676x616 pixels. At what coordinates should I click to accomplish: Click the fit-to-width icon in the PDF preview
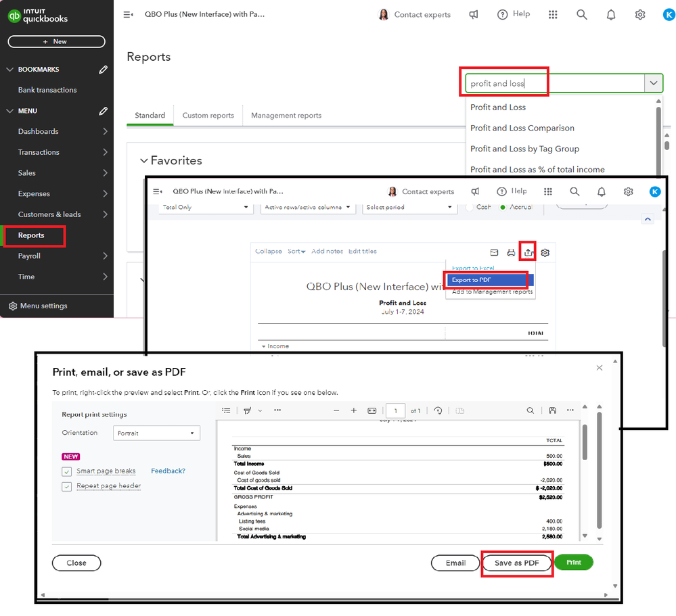pyautogui.click(x=371, y=410)
